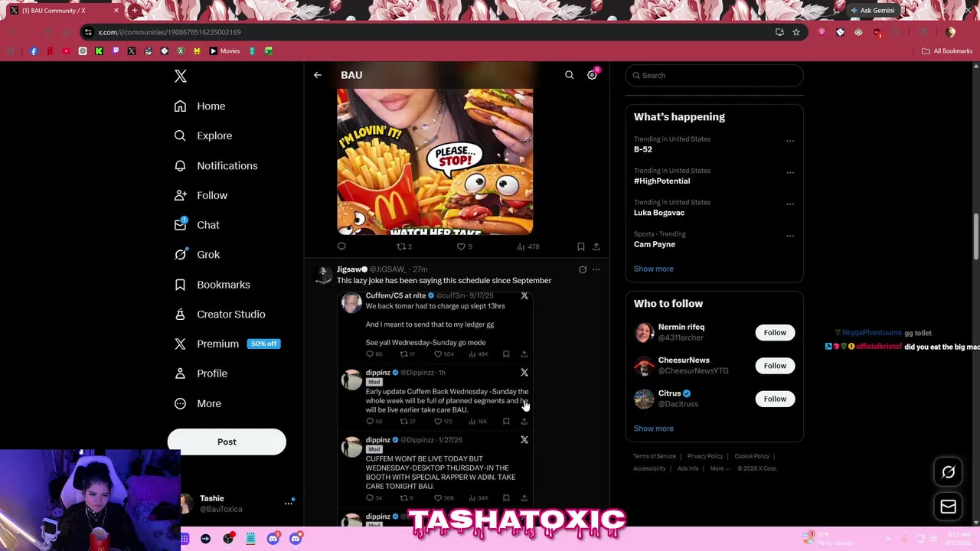
Task: Click X logo on dippinz 1/27/26 tweet
Action: click(x=524, y=440)
